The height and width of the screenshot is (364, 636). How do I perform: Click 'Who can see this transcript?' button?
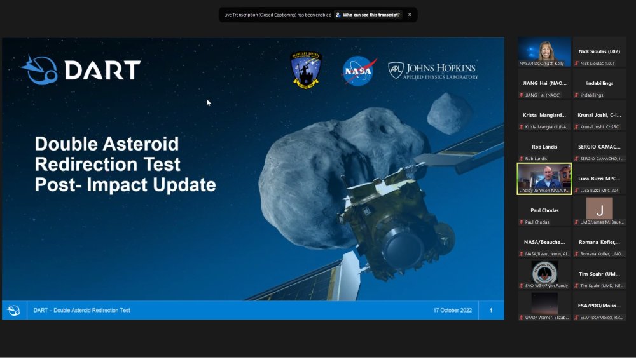point(368,15)
